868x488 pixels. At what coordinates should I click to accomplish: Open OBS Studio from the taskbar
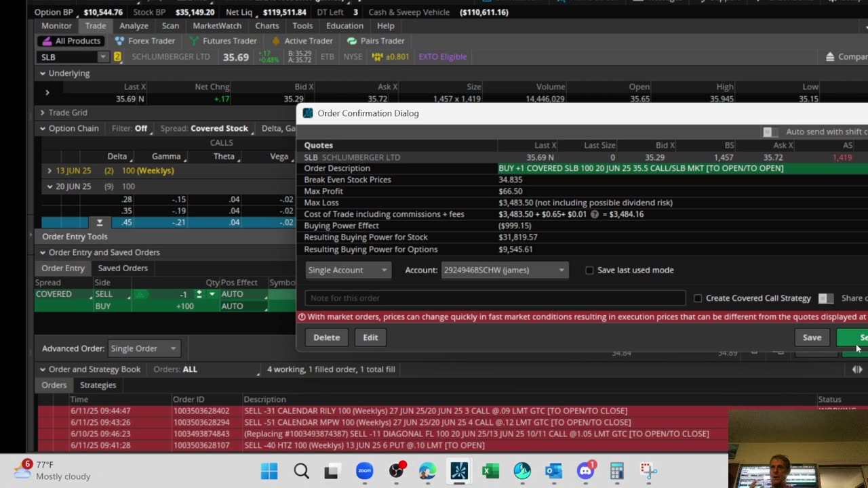pos(396,471)
